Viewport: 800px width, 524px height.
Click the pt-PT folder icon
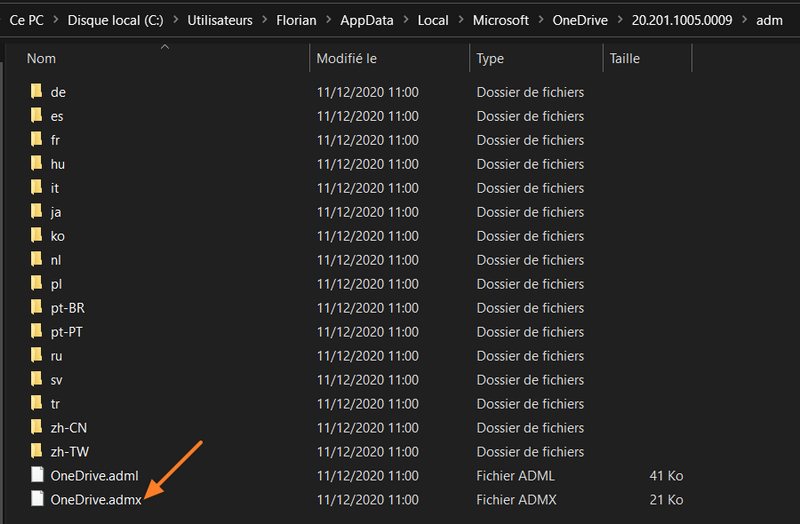(x=36, y=331)
